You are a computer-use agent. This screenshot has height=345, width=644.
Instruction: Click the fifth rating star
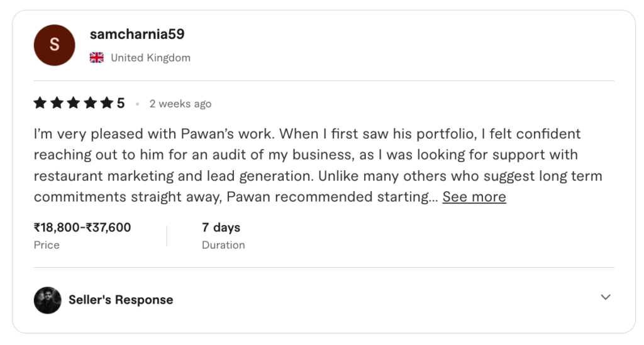pos(106,103)
